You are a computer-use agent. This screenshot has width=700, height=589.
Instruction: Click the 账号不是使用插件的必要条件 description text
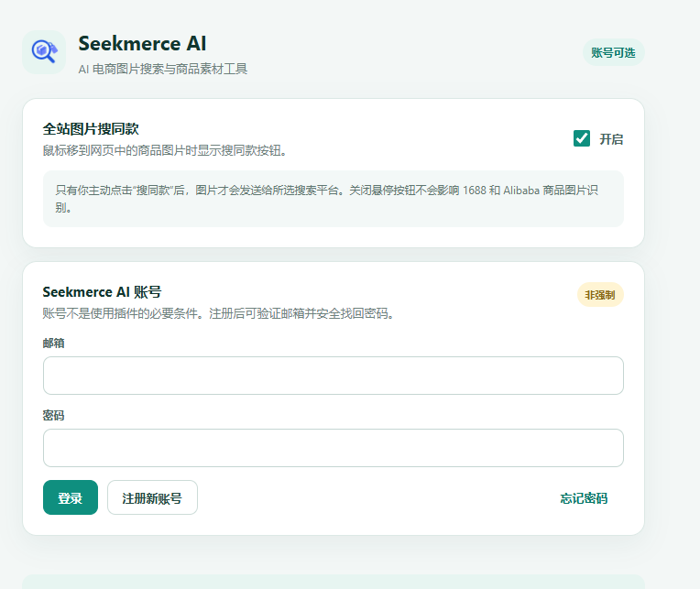point(218,313)
